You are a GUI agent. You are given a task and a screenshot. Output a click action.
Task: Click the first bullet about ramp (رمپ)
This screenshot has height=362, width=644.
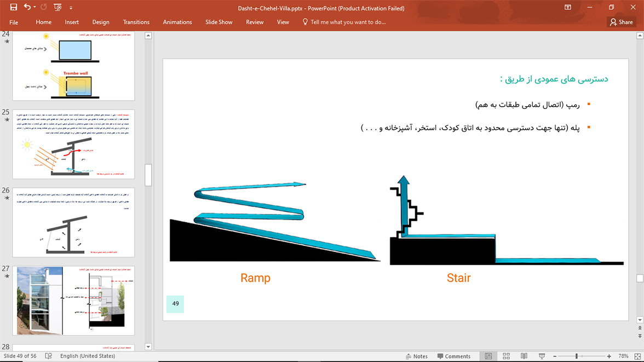point(528,105)
